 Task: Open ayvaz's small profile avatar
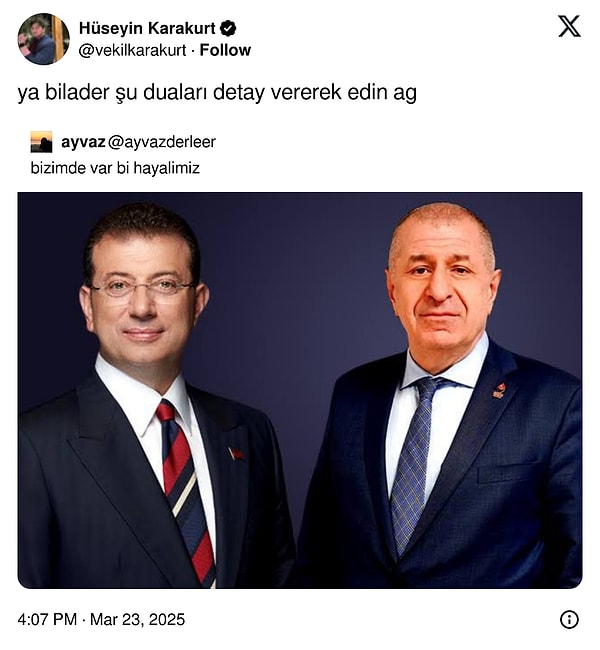(x=41, y=142)
